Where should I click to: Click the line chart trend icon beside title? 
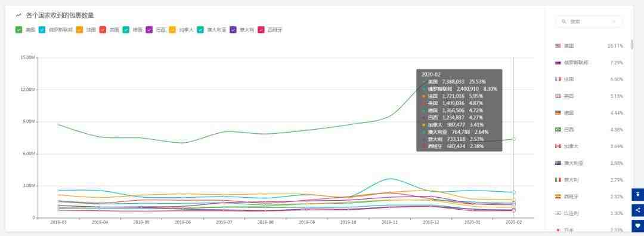18,16
